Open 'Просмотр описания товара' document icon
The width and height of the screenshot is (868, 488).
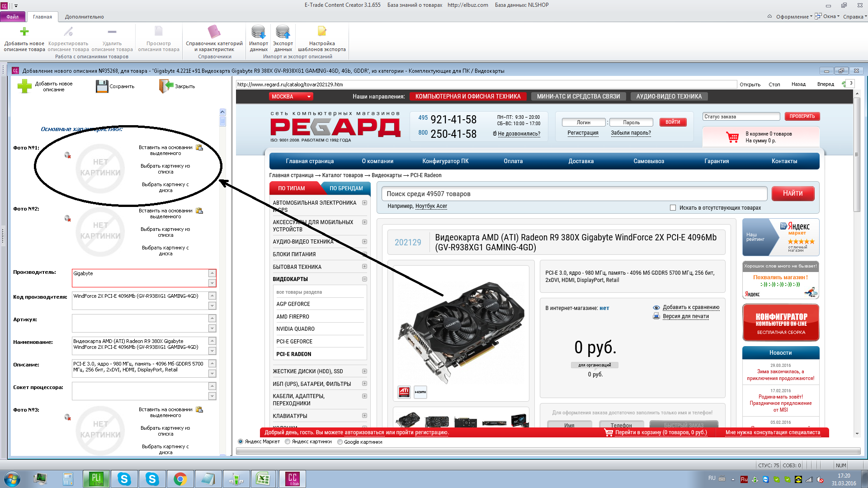tap(159, 31)
